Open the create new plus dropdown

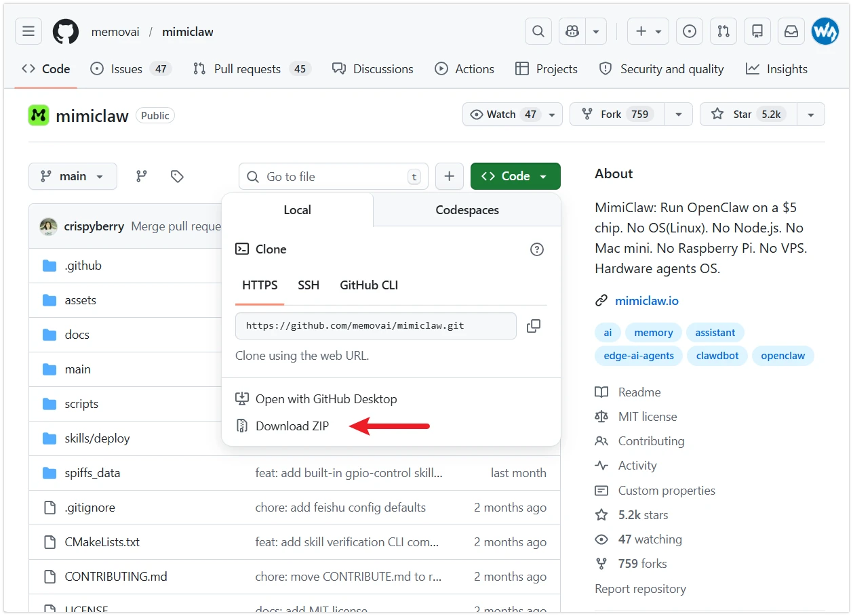[648, 31]
